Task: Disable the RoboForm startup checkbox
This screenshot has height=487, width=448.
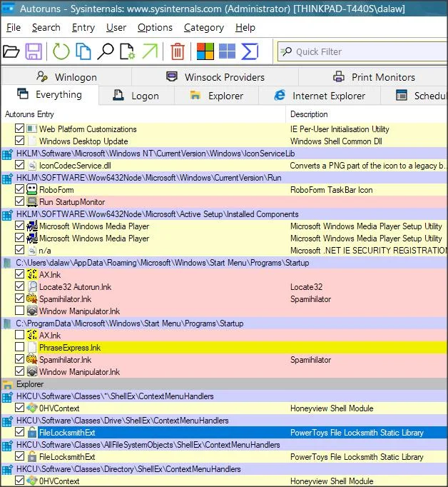Action: [19, 189]
